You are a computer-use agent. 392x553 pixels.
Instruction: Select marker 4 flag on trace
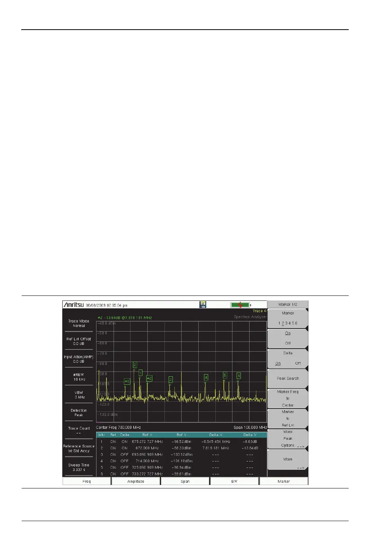click(206, 378)
